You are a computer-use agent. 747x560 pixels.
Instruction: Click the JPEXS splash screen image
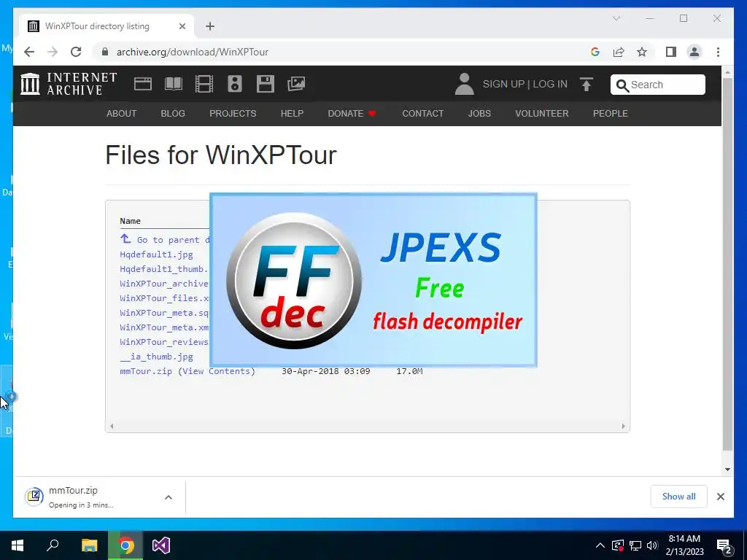[x=373, y=280]
